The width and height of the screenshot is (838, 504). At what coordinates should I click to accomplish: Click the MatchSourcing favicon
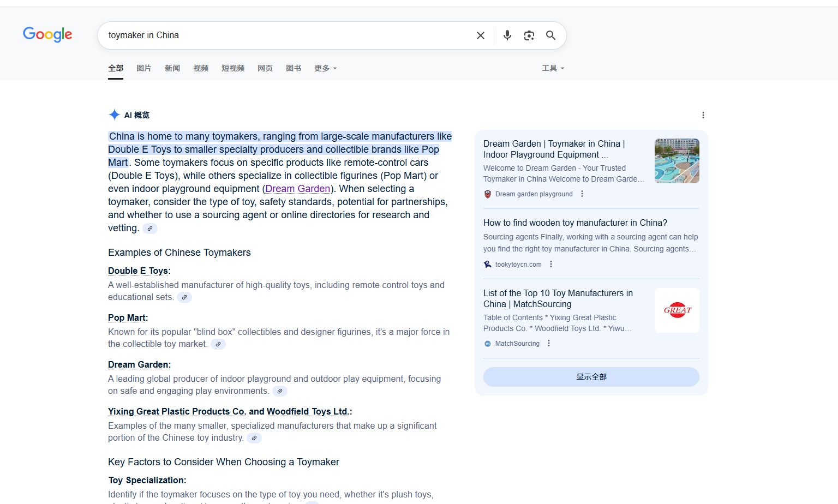click(x=488, y=344)
